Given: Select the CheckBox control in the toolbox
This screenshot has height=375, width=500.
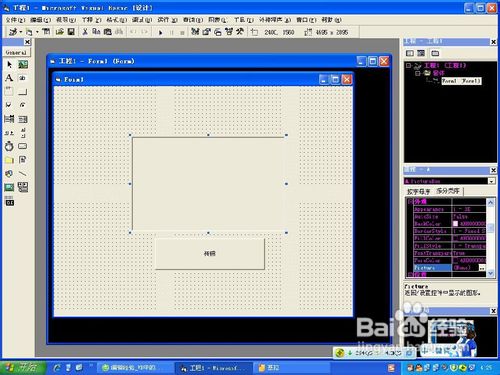Looking at the screenshot, I should click(x=9, y=105).
